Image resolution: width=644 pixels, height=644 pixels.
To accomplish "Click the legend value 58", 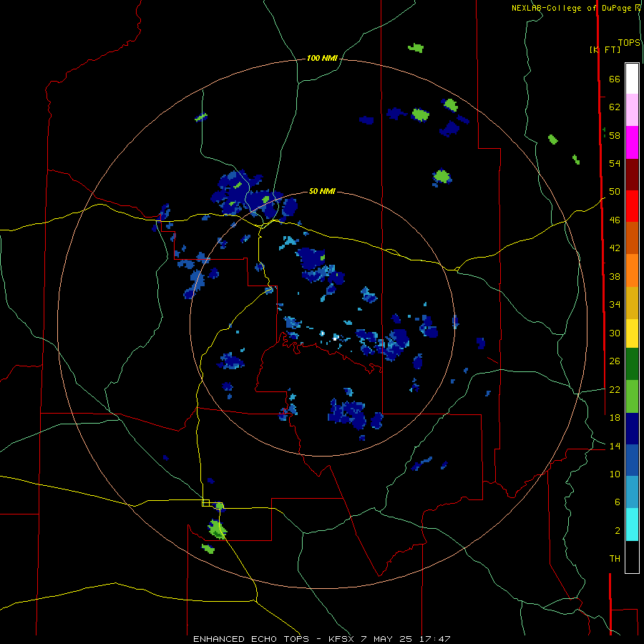I will pyautogui.click(x=615, y=135).
